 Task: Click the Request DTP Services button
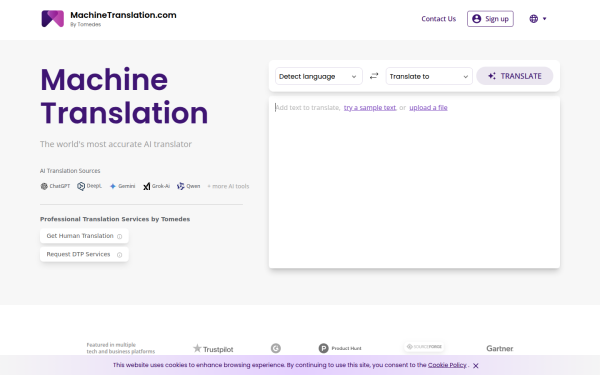click(x=84, y=254)
